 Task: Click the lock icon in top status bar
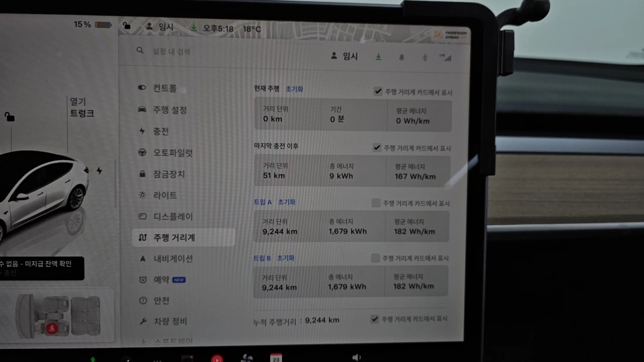click(126, 26)
